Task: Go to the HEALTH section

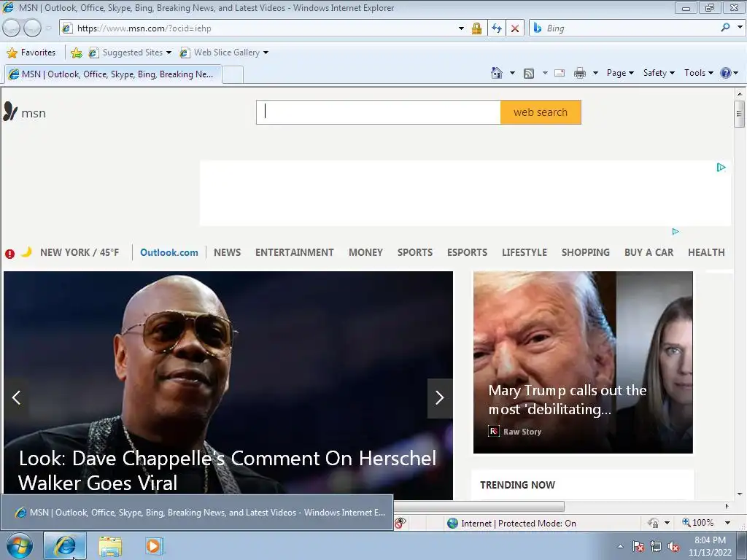Action: (706, 252)
